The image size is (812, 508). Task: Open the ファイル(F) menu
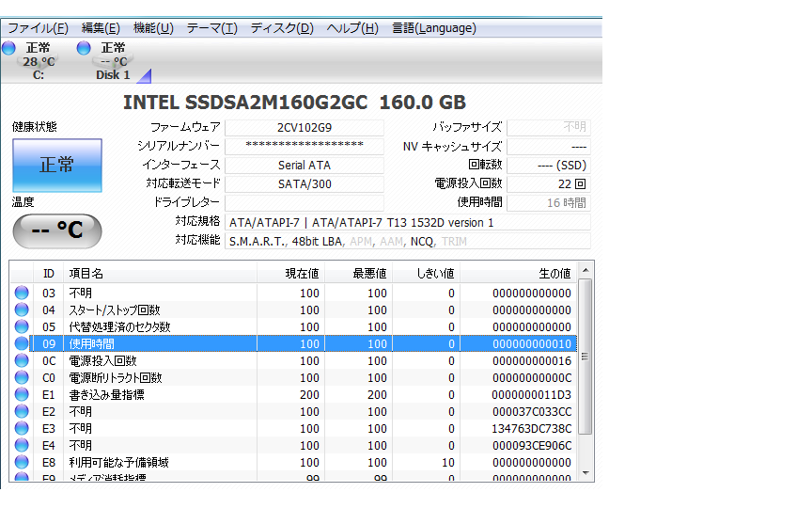tap(38, 28)
